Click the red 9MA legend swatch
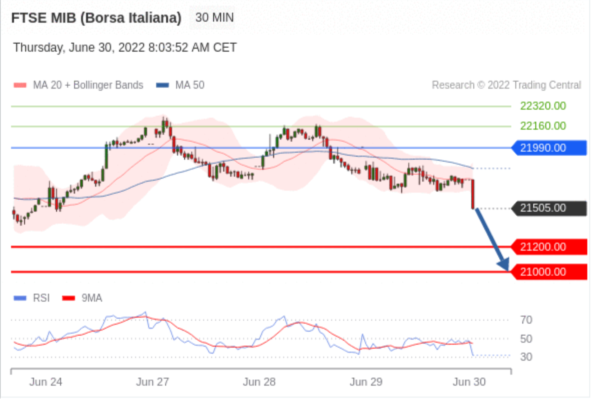Image resolution: width=591 pixels, height=402 pixels. coord(69,298)
